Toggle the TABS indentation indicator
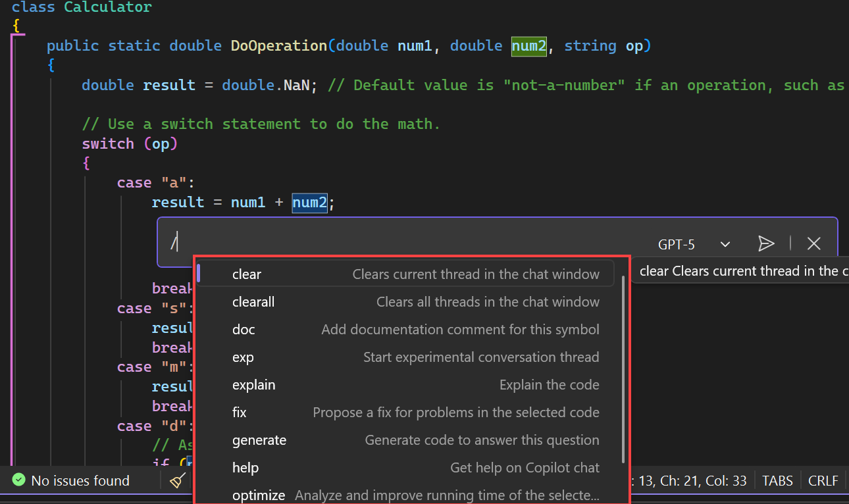 pos(777,480)
